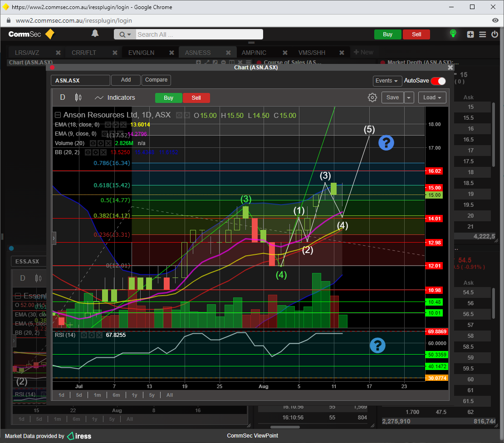Click the green Buy button in header
Image resolution: width=504 pixels, height=443 pixels.
388,34
